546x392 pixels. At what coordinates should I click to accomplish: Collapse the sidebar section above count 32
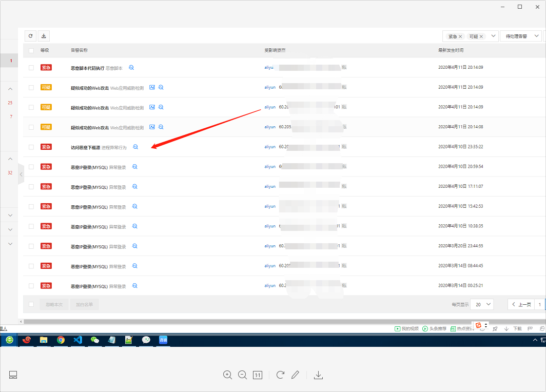[x=10, y=159]
